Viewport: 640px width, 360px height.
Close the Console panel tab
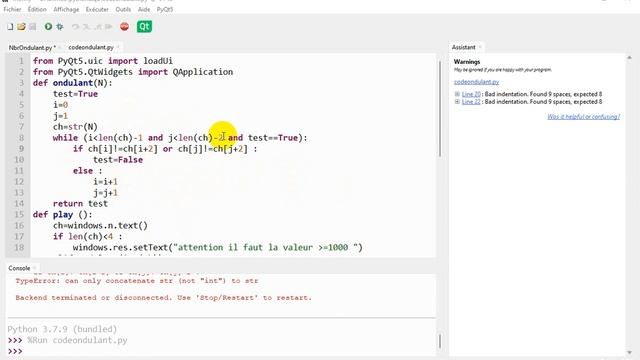click(x=35, y=268)
